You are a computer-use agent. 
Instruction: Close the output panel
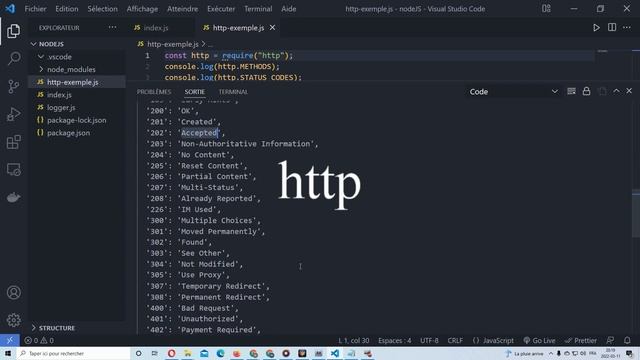(x=629, y=91)
